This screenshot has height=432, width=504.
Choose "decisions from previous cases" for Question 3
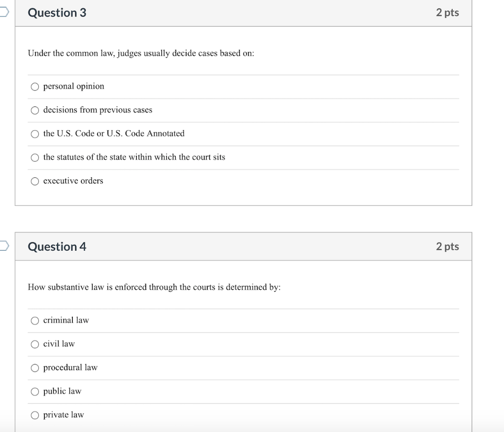click(35, 110)
